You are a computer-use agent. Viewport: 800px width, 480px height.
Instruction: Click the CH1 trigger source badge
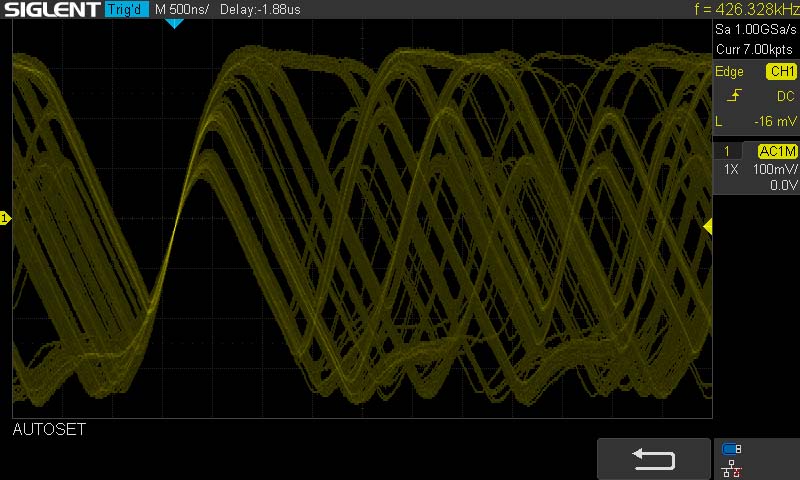click(x=782, y=71)
